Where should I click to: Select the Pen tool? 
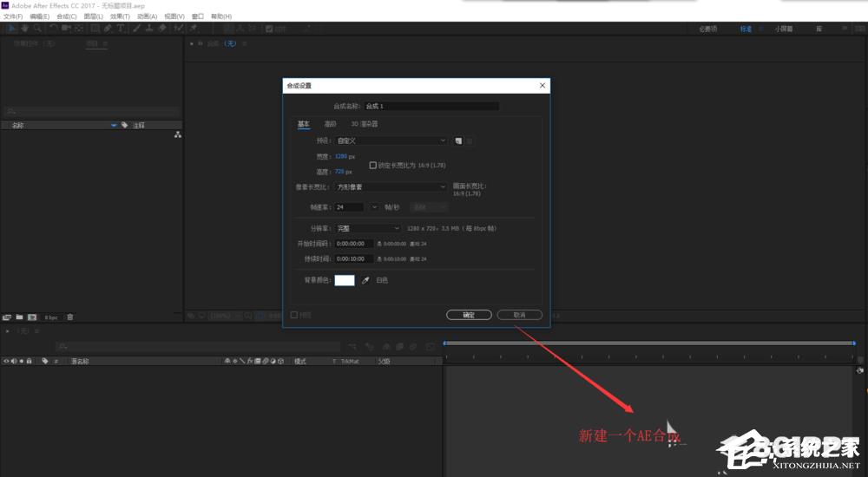[x=108, y=29]
